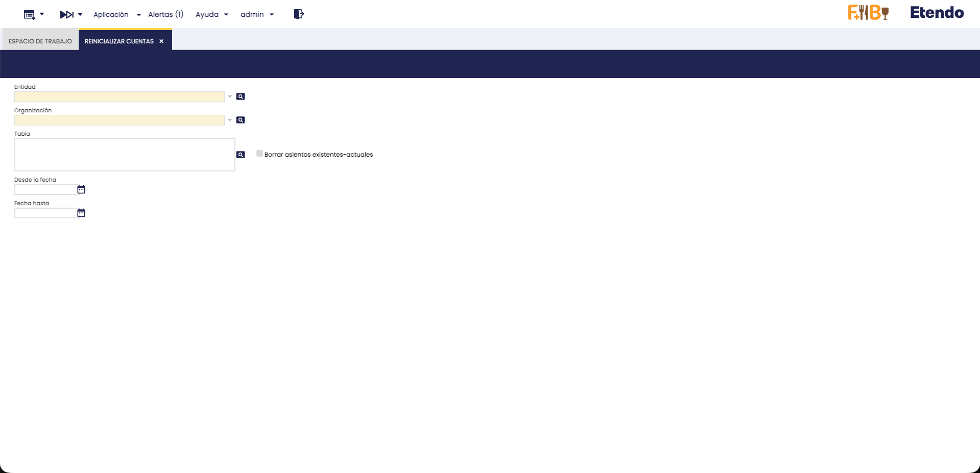The image size is (980, 473).
Task: Expand the Entidad dropdown arrow
Action: coord(230,96)
